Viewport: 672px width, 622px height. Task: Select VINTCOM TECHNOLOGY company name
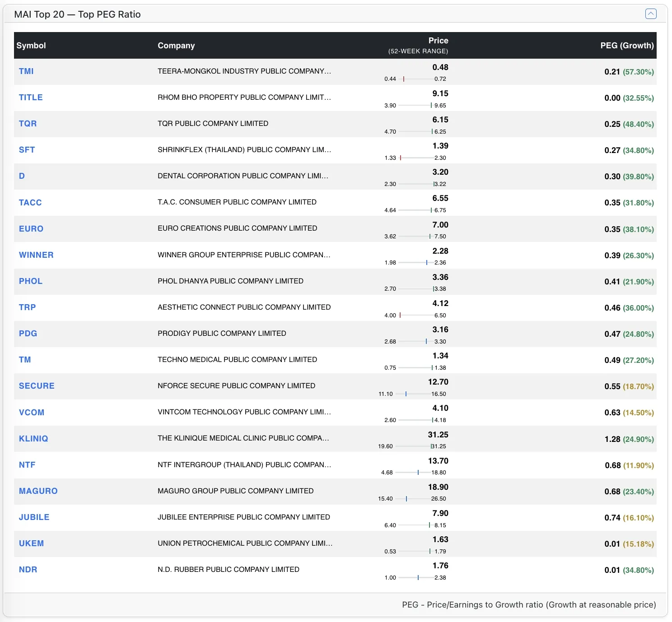[x=244, y=412]
